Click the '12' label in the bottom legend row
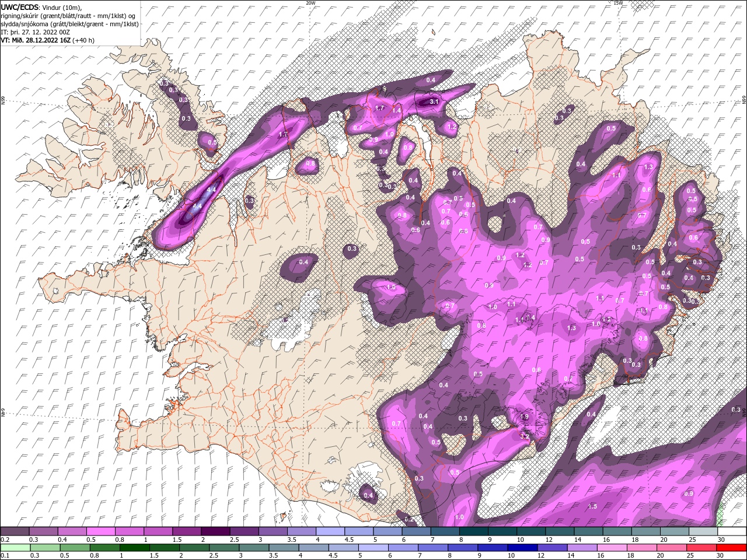This screenshot has height=560, width=747. (x=541, y=555)
